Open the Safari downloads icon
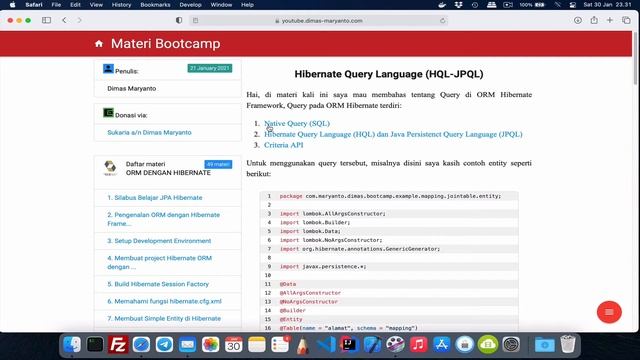Viewport: 640px width, 360px height. tap(578, 20)
